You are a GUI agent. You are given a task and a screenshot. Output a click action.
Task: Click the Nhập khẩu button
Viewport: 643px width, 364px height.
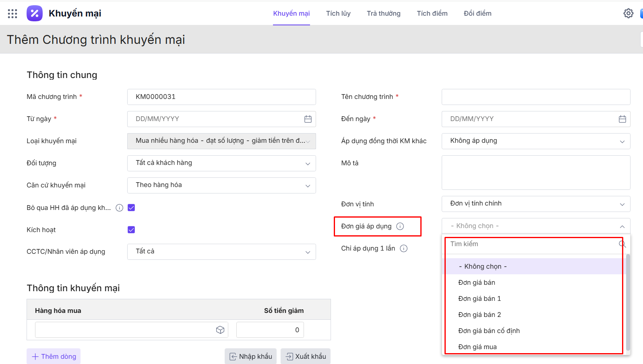(250, 356)
